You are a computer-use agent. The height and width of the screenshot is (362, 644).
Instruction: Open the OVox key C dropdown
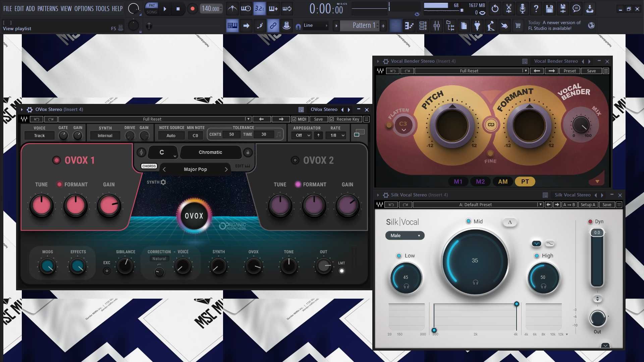point(163,153)
